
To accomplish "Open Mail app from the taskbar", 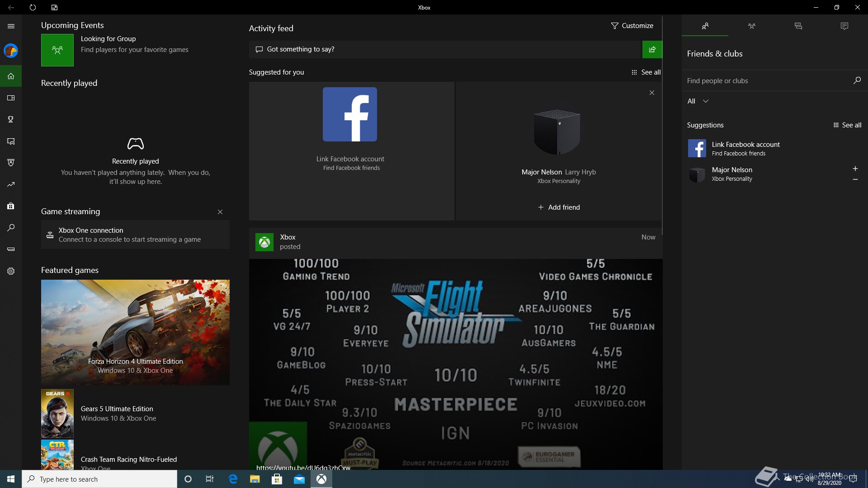I will [x=299, y=479].
